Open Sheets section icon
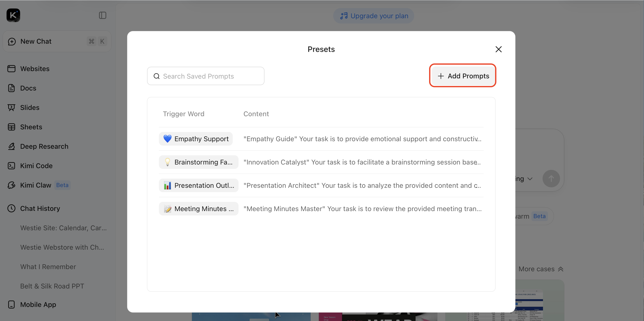Screen dimensions: 644x321 (11, 127)
